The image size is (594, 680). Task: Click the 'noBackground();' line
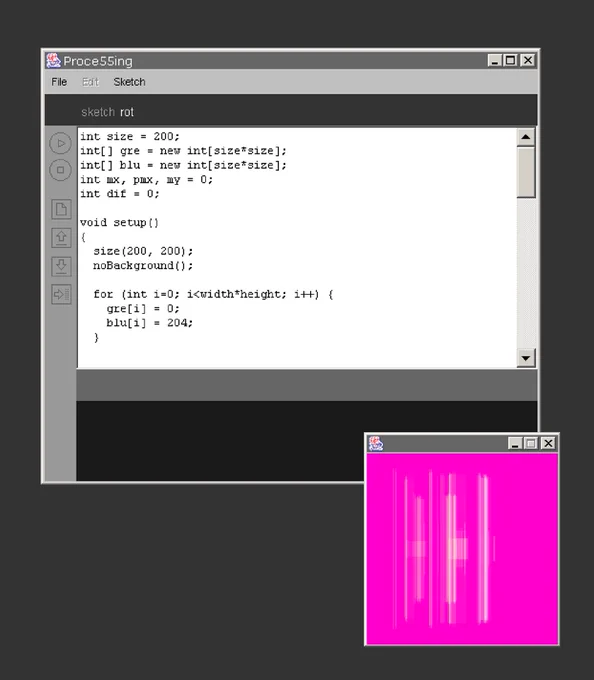click(143, 265)
